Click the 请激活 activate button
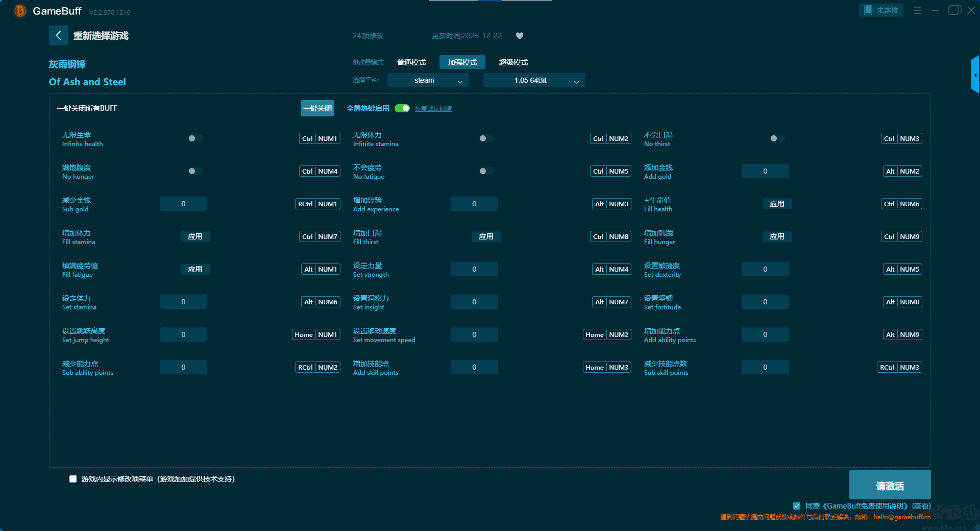Viewport: 980px width, 531px height. pyautogui.click(x=890, y=485)
